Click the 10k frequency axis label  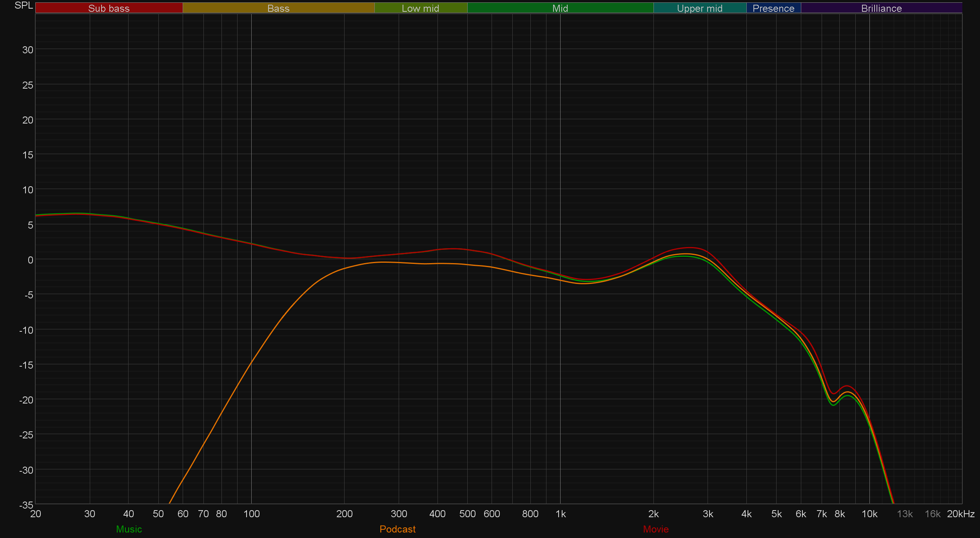(869, 514)
